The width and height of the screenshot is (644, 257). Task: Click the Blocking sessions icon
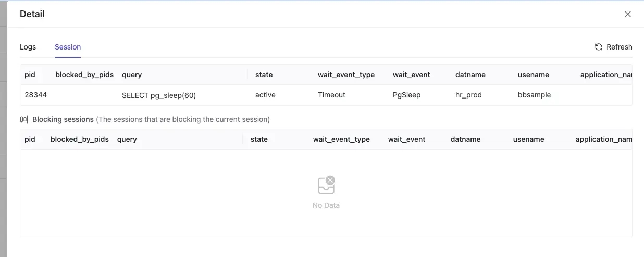pos(24,119)
